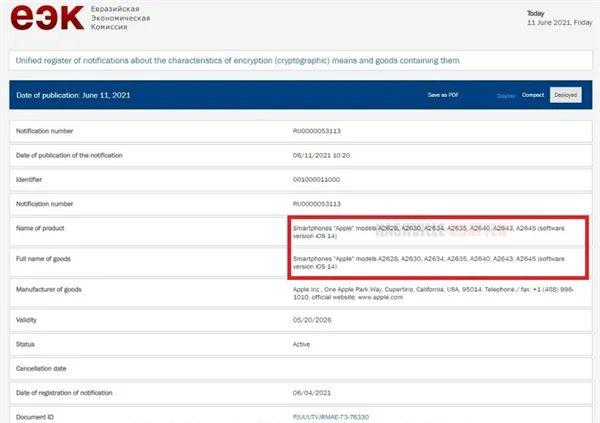Click the EEK logo
Viewport: 600px width, 423px height.
[47, 18]
